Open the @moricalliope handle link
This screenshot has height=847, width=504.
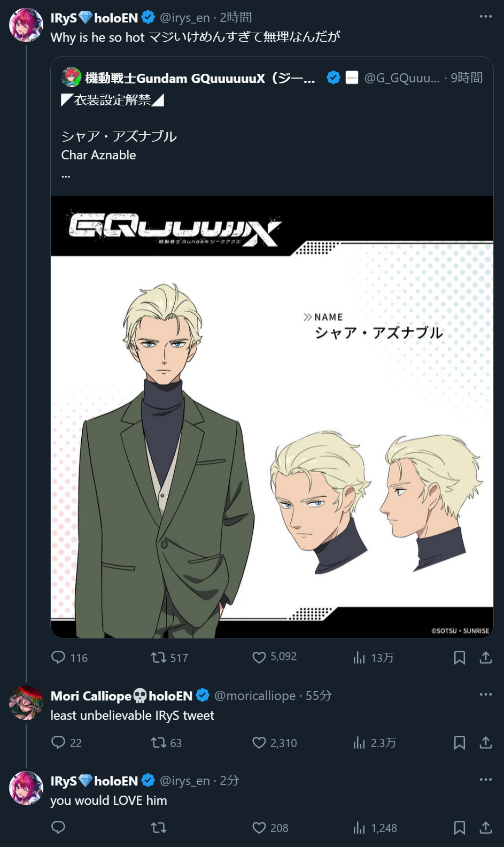click(x=255, y=695)
